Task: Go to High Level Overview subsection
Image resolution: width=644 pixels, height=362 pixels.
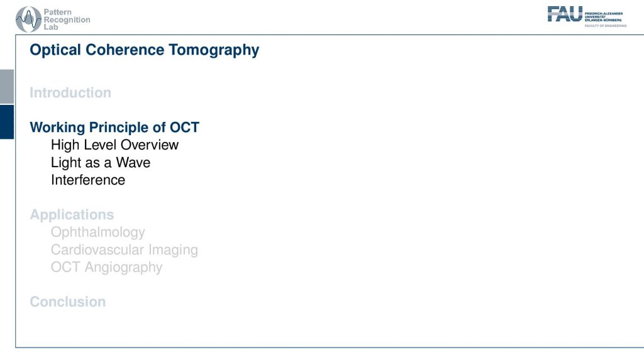Action: [x=114, y=145]
